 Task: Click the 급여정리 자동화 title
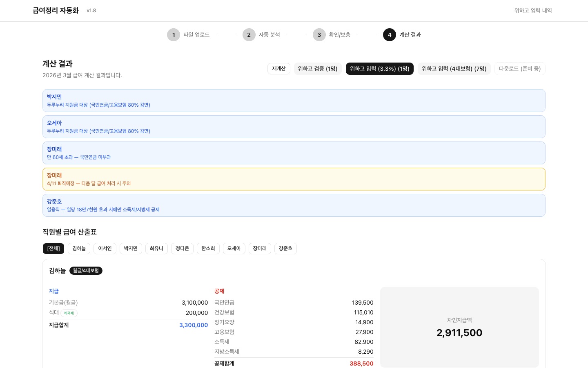coord(56,11)
